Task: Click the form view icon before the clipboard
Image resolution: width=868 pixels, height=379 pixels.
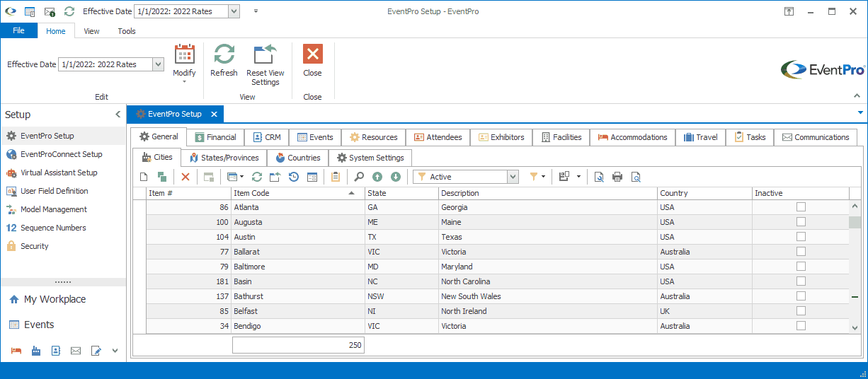Action: pyautogui.click(x=312, y=177)
